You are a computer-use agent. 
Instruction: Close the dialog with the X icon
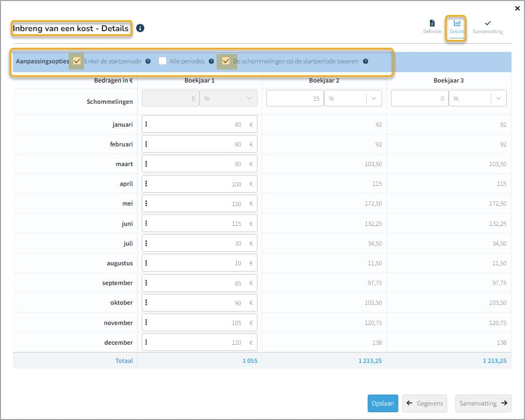517,8
